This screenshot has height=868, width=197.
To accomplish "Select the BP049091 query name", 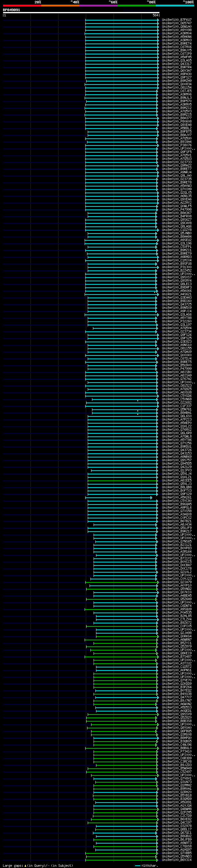I will (11, 10).
